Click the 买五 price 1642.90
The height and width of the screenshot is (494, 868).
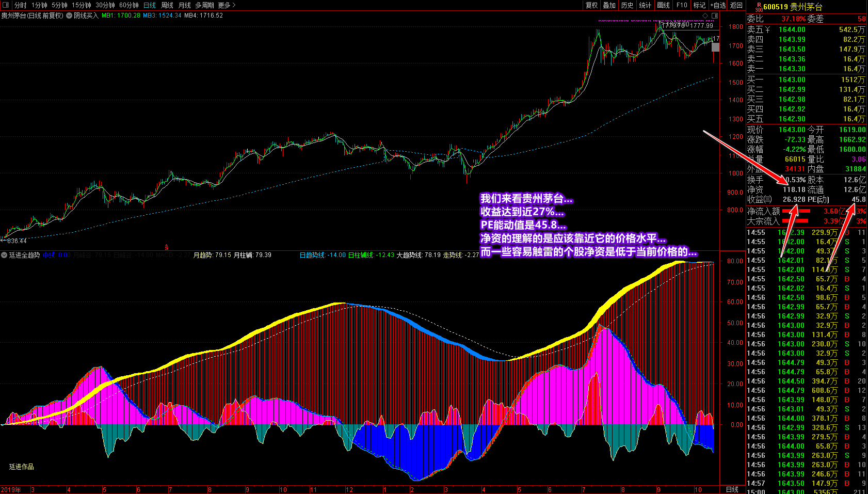792,119
